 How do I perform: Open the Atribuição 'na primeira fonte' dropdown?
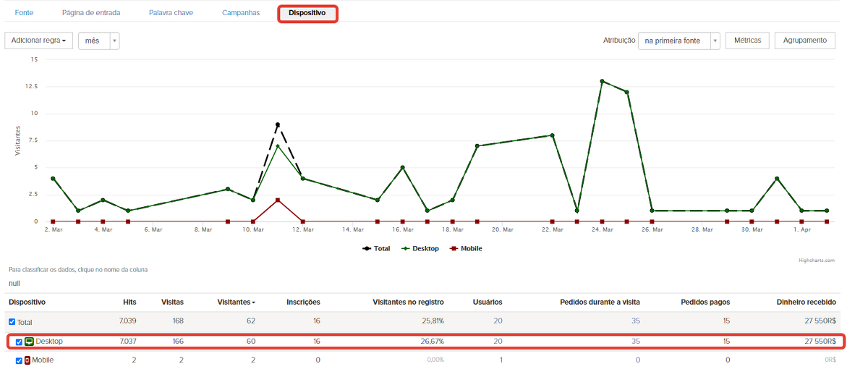678,41
